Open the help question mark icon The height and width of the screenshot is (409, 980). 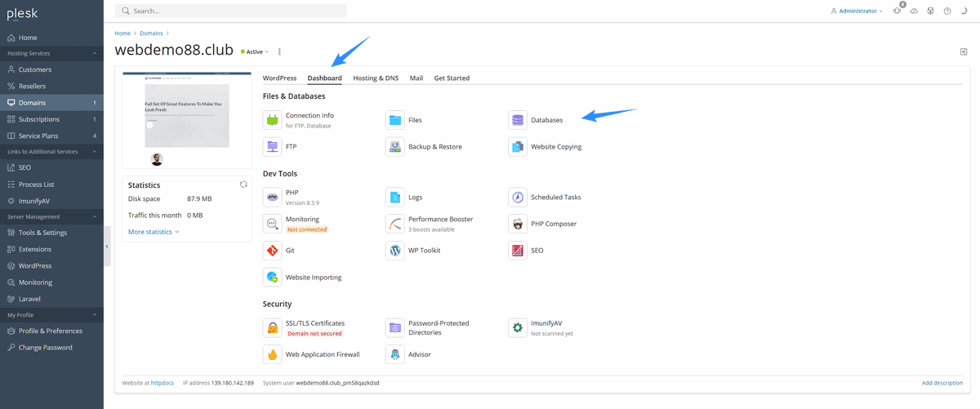[947, 11]
